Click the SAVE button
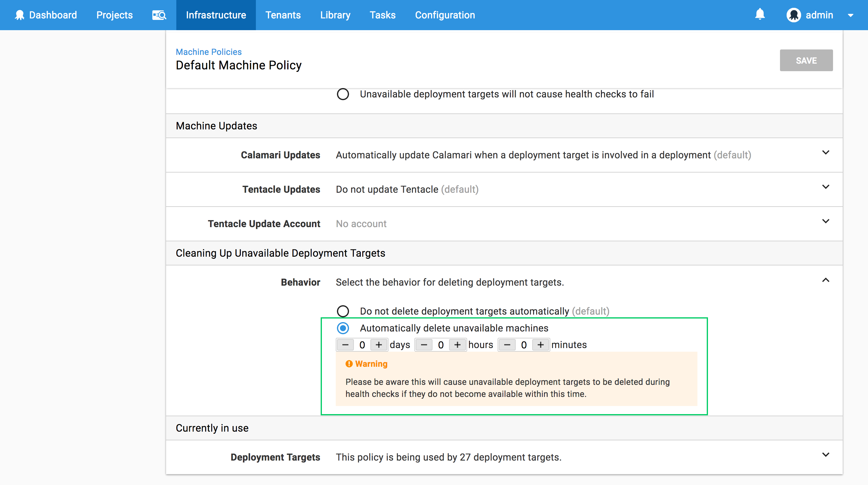 tap(806, 60)
